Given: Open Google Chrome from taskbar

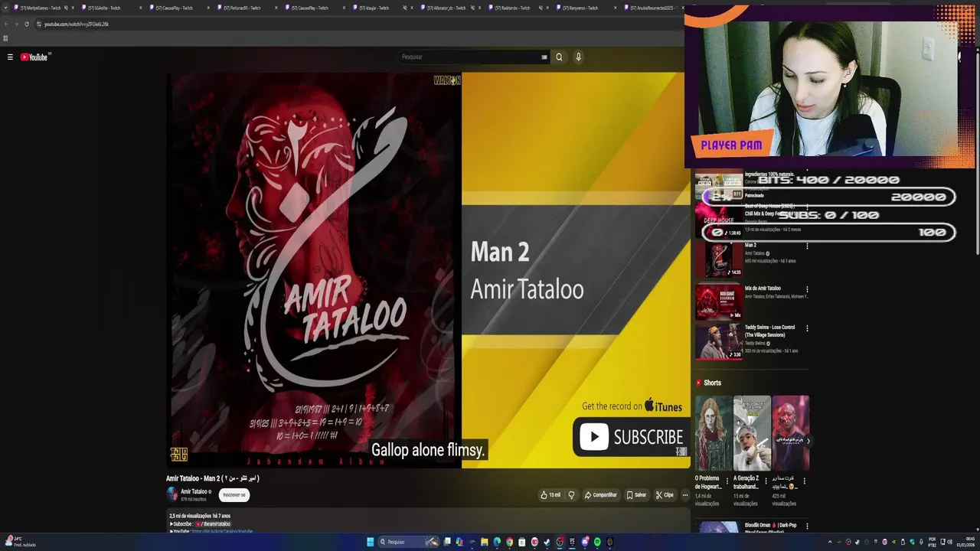Looking at the screenshot, I should 509,542.
